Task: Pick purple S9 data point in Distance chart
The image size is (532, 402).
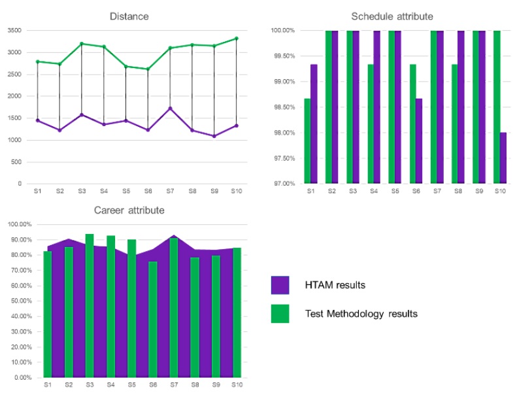Action: (214, 136)
